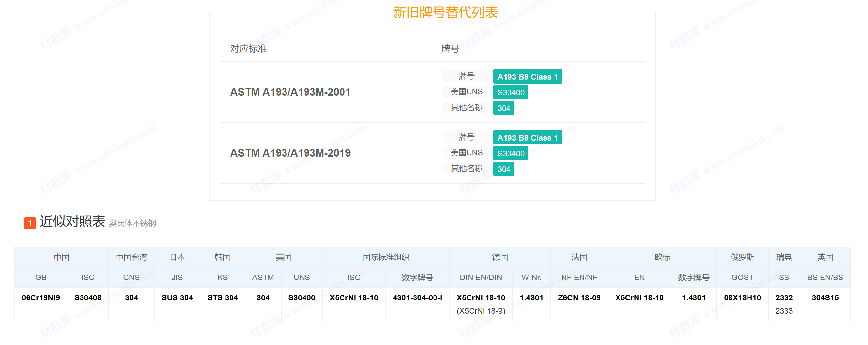868x345 pixels.
Task: Click the ASTM sub-header
Action: coord(263,278)
